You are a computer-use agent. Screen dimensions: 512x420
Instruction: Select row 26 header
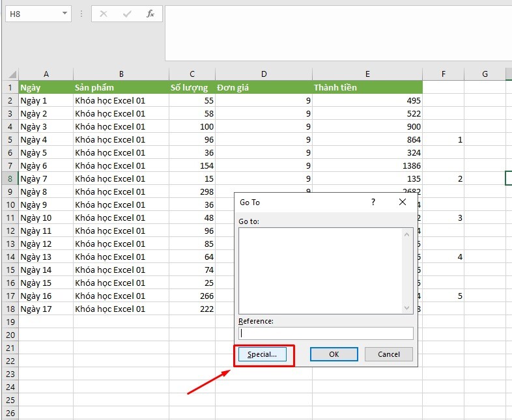10,413
